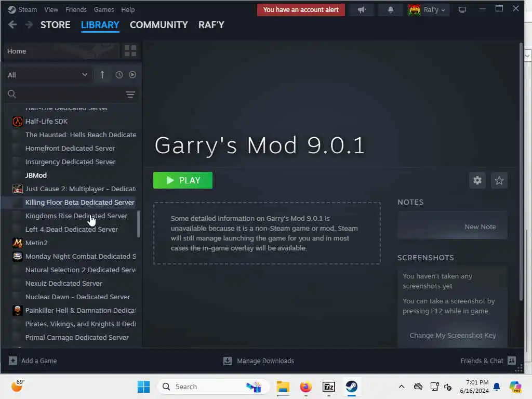This screenshot has width=532, height=399.
Task: Click the forward navigation arrow
Action: [29, 24]
